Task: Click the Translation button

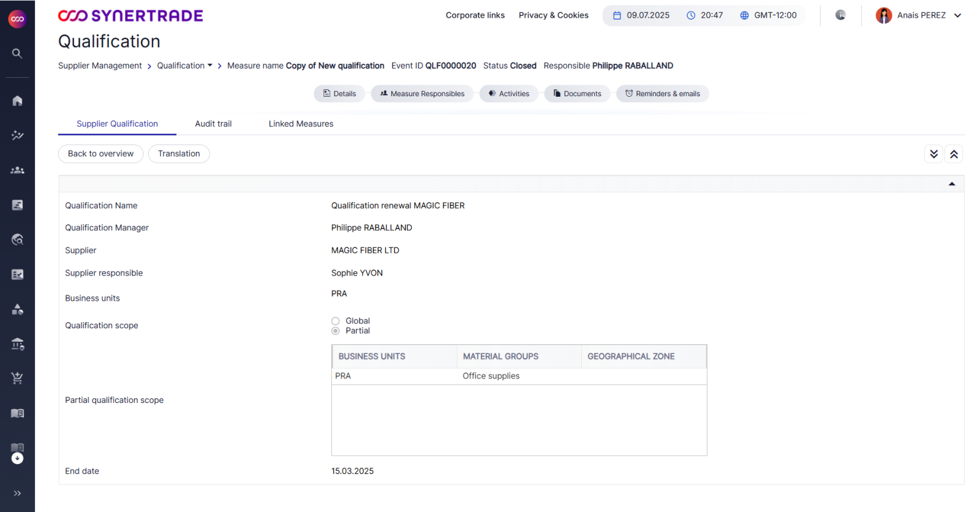Action: click(x=179, y=154)
